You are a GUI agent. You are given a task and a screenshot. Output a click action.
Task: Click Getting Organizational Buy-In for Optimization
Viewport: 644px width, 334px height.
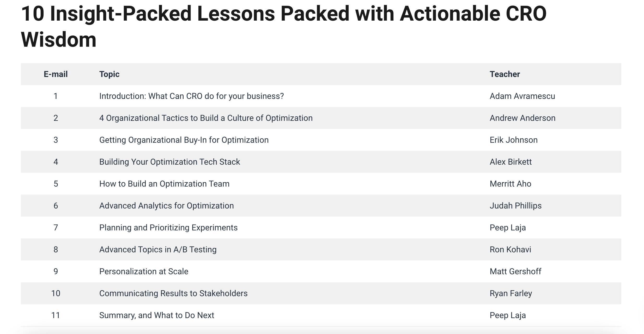(x=184, y=140)
